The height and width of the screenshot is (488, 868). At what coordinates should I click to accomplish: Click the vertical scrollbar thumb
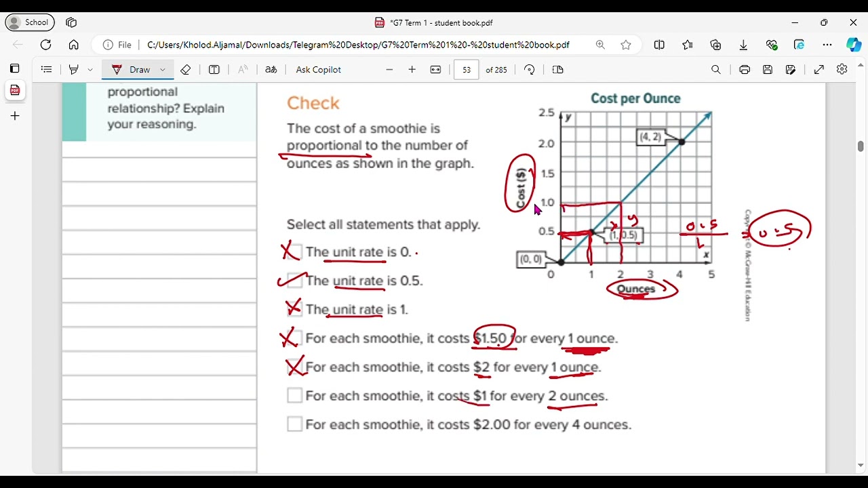click(x=861, y=146)
